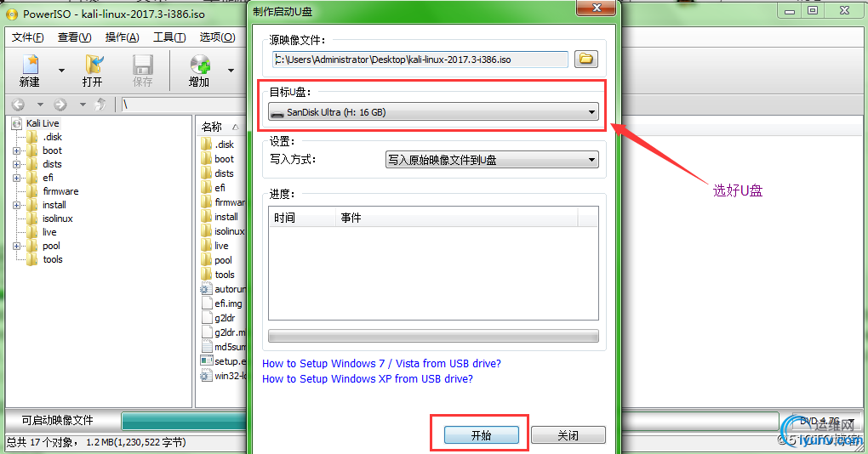
Task: Click g2ldr file icon in list
Action: (x=206, y=317)
